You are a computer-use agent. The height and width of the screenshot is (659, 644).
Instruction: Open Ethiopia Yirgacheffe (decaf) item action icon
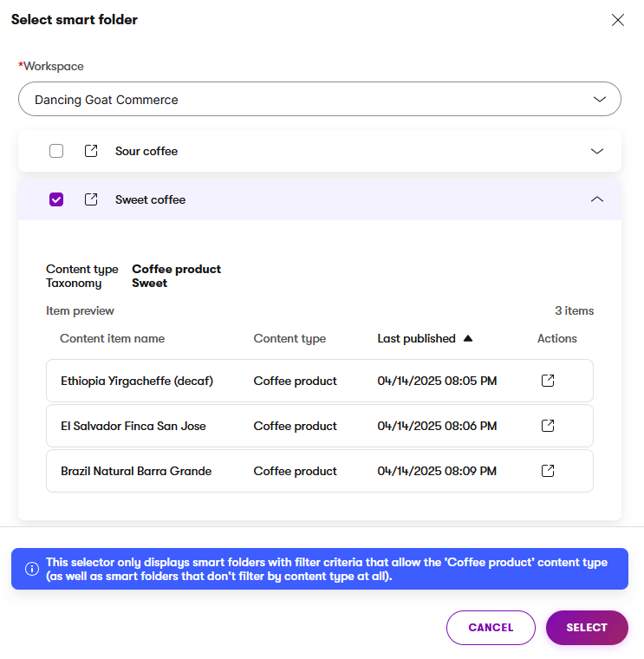click(548, 381)
